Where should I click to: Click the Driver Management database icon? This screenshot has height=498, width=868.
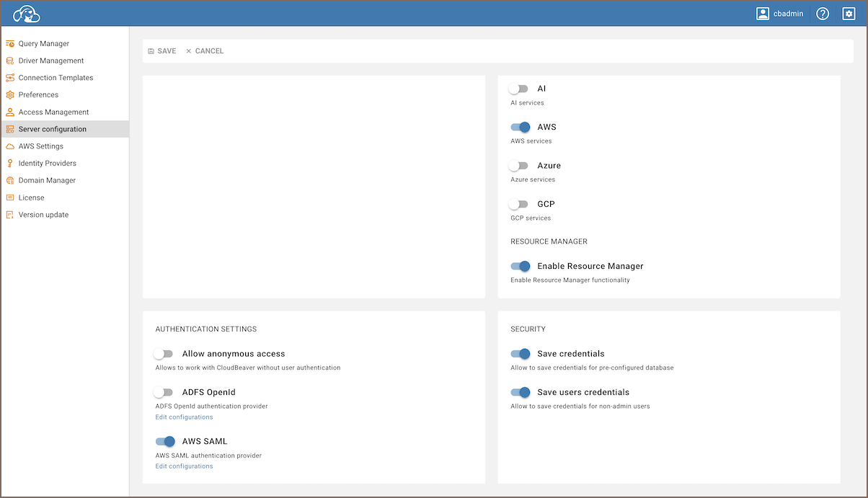tap(10, 61)
